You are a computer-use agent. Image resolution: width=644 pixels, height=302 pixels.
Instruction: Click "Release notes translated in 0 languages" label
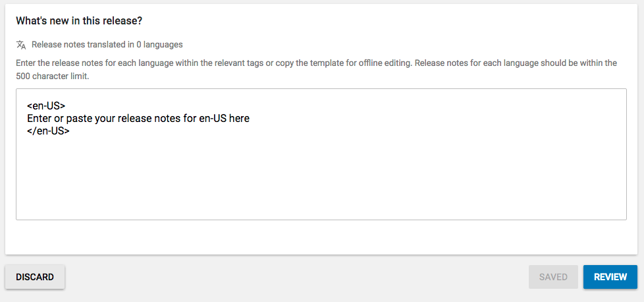pyautogui.click(x=107, y=45)
